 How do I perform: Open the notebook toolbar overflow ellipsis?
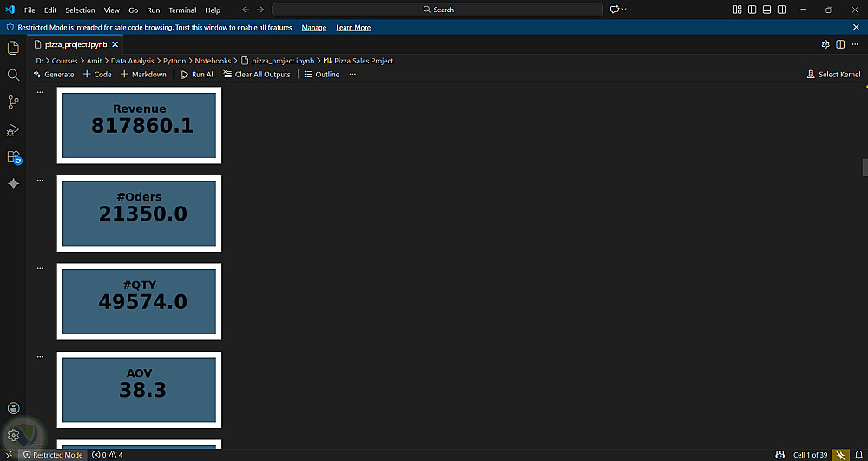tap(352, 74)
